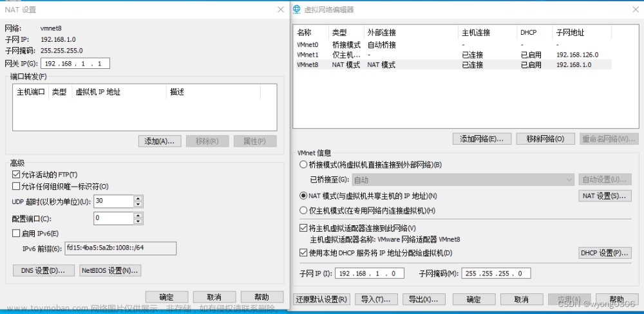Image resolution: width=644 pixels, height=314 pixels.
Task: Select the VMnet1 row in network list
Action: click(453, 55)
